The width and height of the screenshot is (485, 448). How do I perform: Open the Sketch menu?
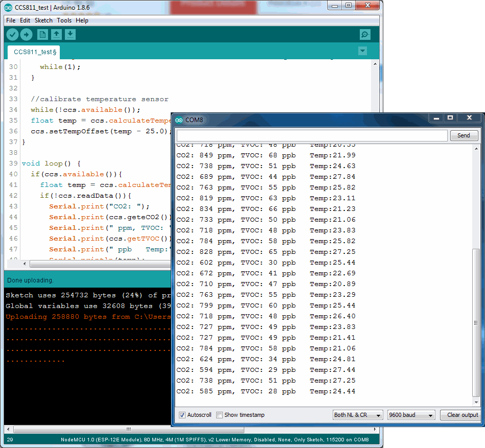click(43, 20)
